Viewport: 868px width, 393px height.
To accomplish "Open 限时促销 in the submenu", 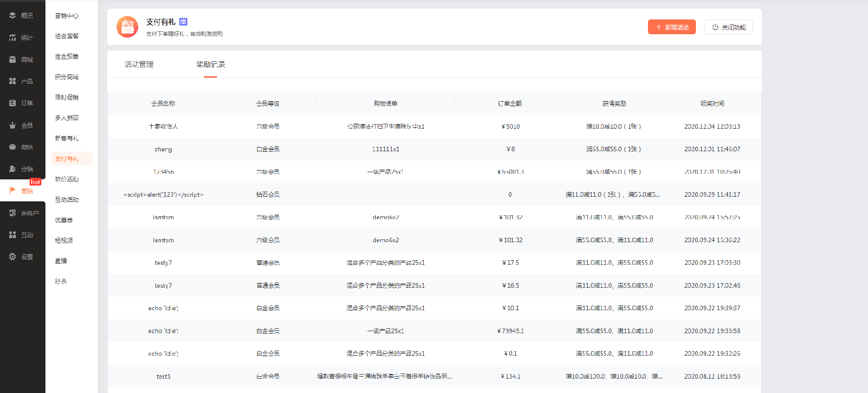I will (x=67, y=98).
